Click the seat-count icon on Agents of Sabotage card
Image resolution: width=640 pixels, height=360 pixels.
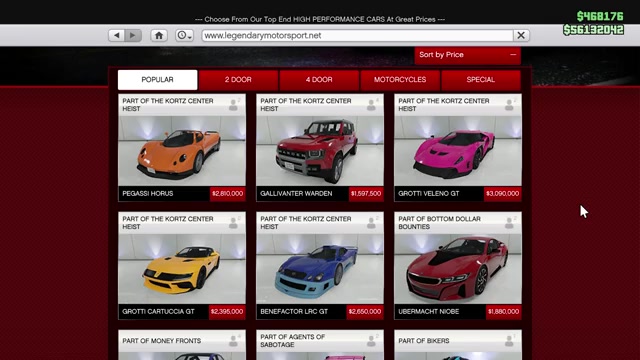tap(372, 341)
